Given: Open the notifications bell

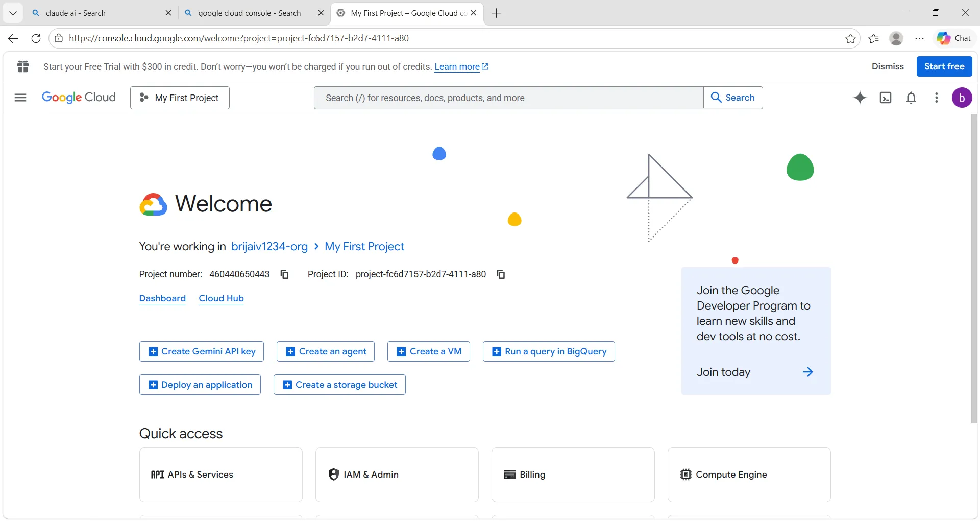Looking at the screenshot, I should pos(911,98).
